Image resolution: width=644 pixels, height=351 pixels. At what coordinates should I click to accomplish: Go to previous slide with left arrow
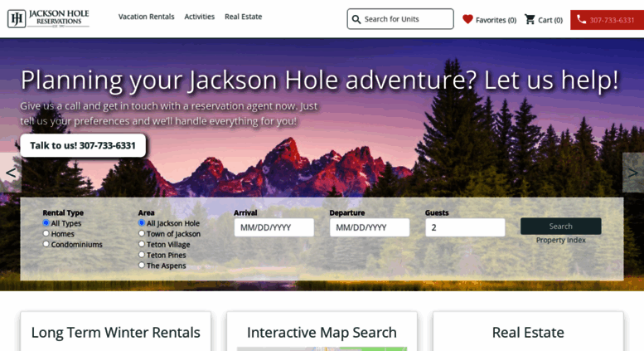pos(11,173)
